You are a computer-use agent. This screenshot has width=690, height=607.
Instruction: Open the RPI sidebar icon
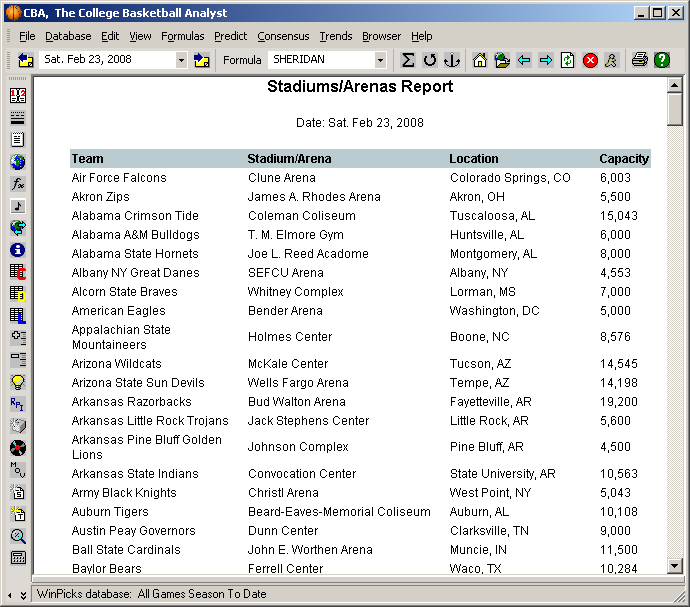[x=18, y=404]
